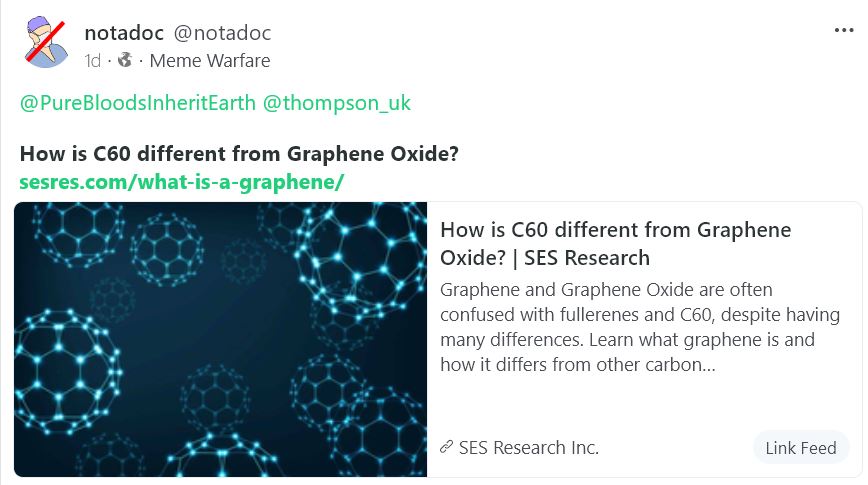Click the link card description text
This screenshot has height=485, width=868.
(639, 327)
